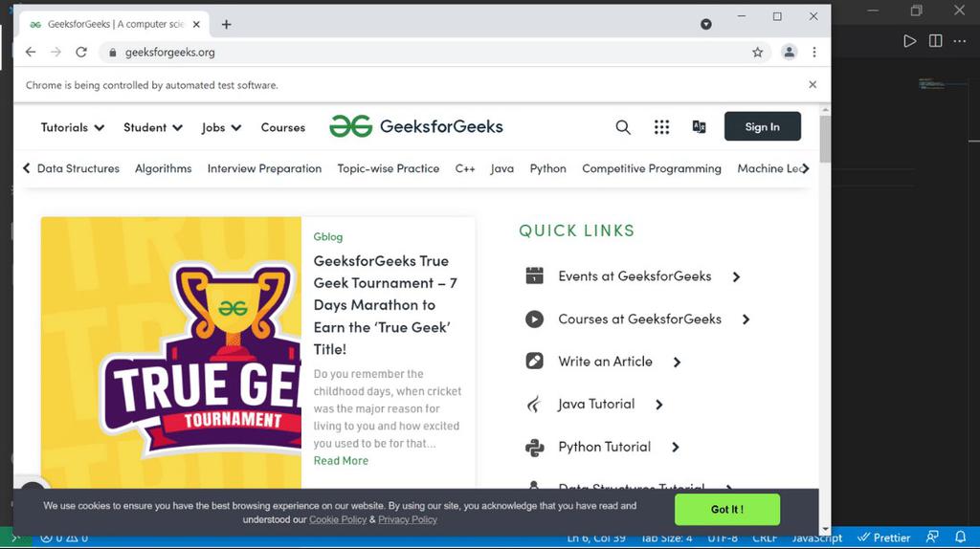Click the language translate icon

[x=699, y=127]
